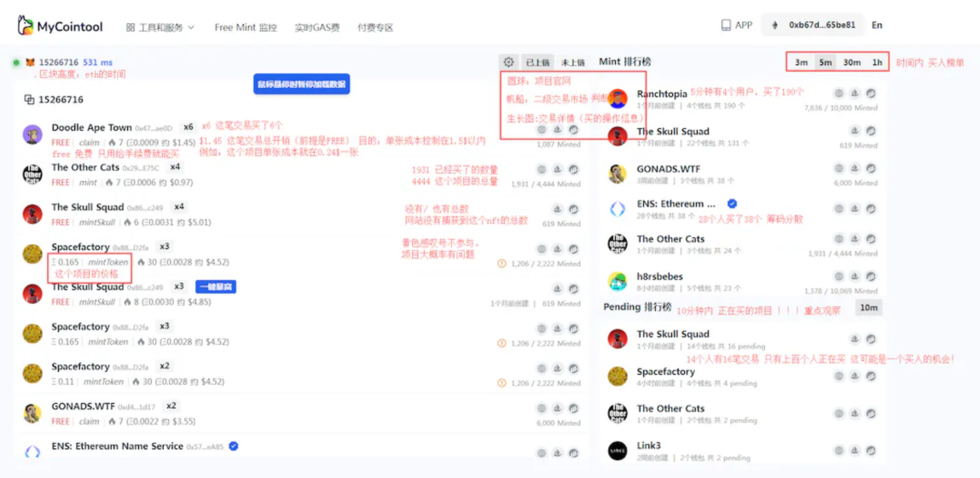Open the APP download link
The height and width of the screenshot is (478, 980).
coord(737,25)
